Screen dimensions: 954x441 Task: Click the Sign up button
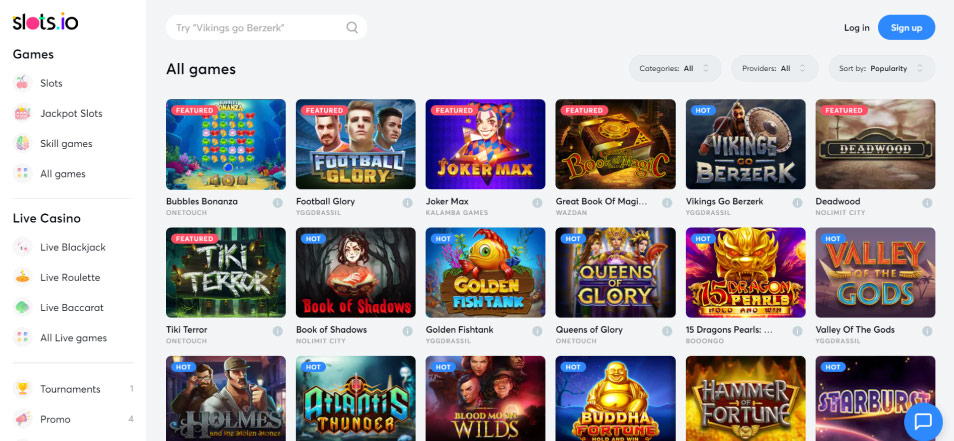pos(906,27)
